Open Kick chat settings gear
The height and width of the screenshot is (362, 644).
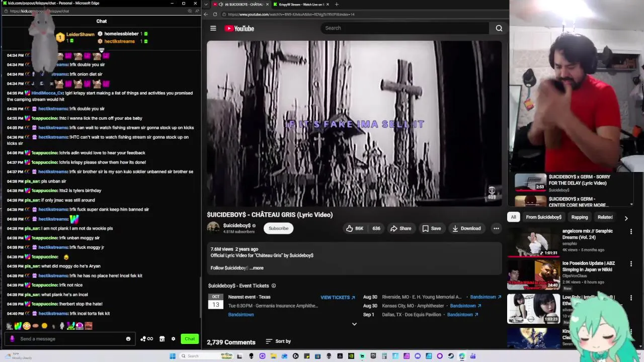click(x=174, y=339)
